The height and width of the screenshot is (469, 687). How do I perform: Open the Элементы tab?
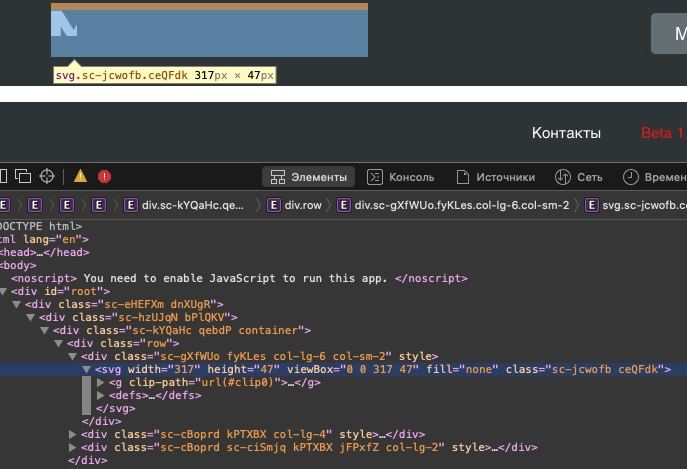(308, 177)
